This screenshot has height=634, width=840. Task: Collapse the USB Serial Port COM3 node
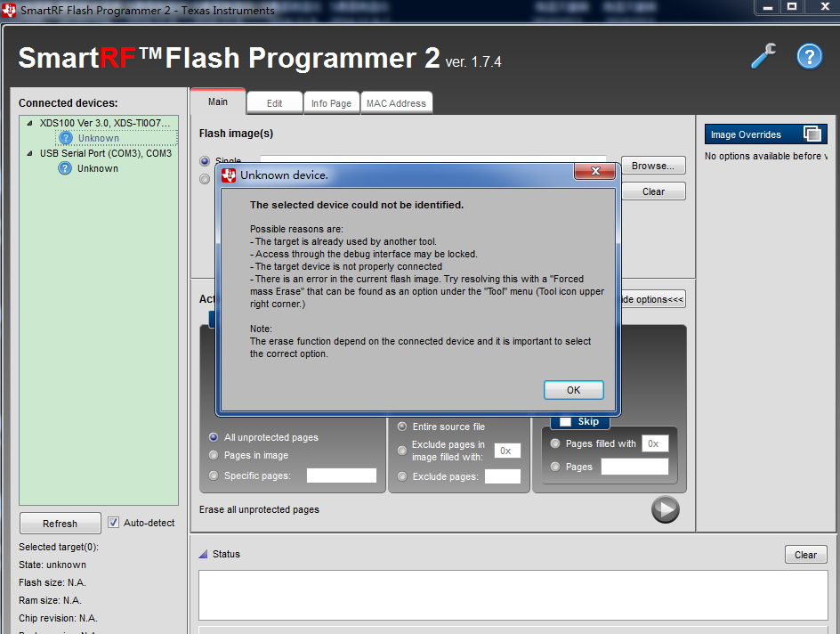click(30, 153)
